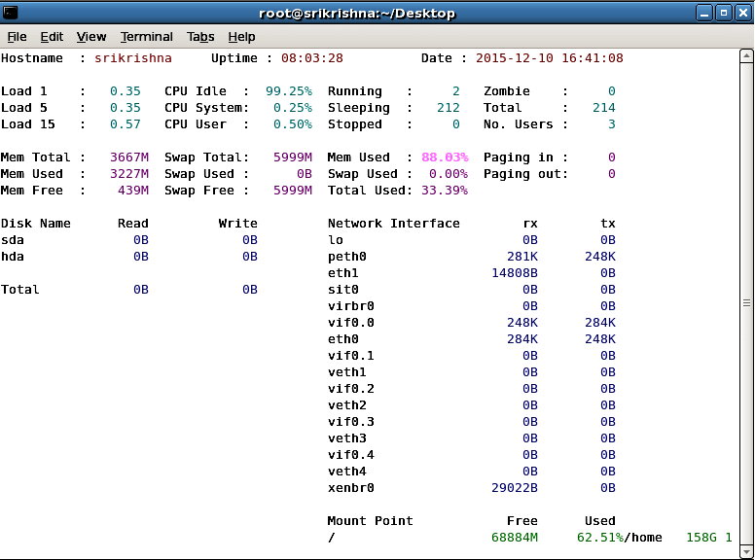Click the scrollbar up arrow

pyautogui.click(x=746, y=57)
